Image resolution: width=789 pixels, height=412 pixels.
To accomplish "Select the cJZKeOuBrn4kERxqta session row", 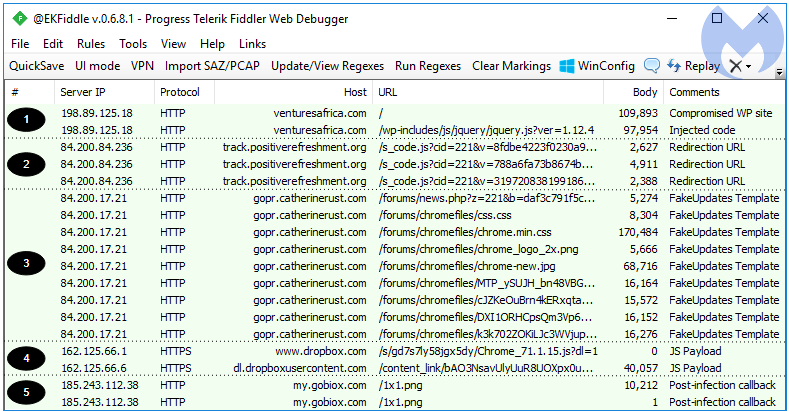I will [x=394, y=300].
